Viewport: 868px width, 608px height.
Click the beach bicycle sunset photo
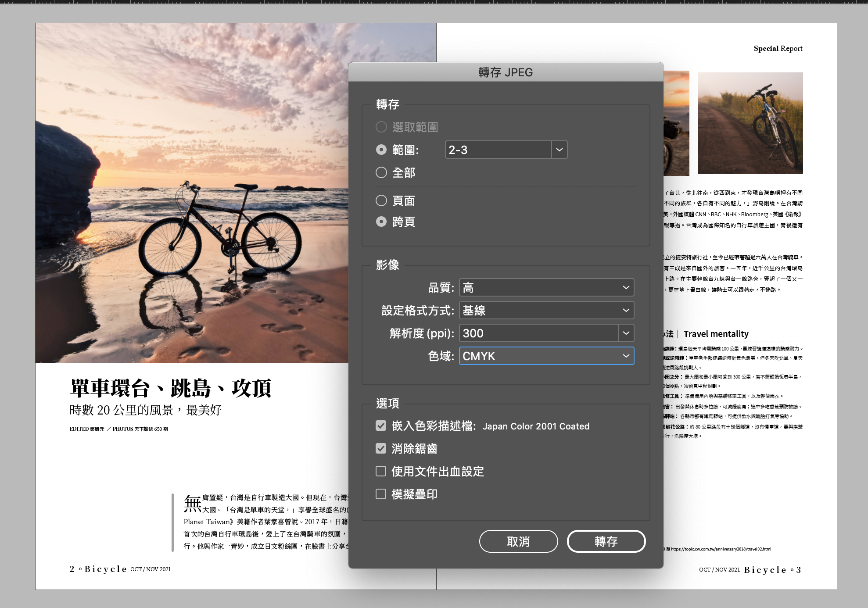[x=192, y=193]
